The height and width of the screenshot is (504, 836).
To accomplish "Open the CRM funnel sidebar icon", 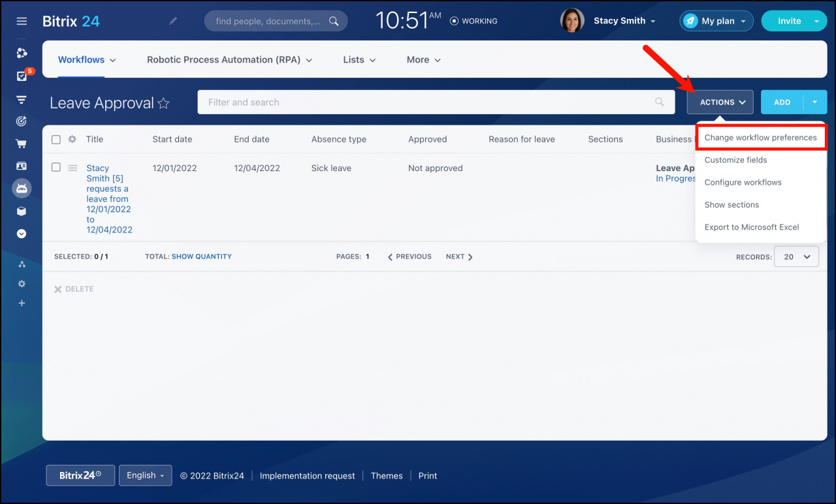I will tap(22, 99).
